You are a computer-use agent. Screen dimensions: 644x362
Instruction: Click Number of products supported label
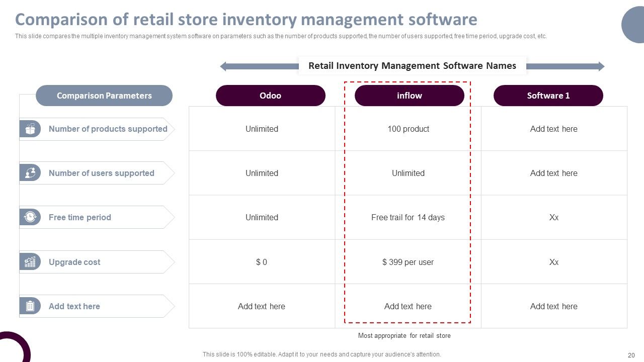(x=108, y=129)
